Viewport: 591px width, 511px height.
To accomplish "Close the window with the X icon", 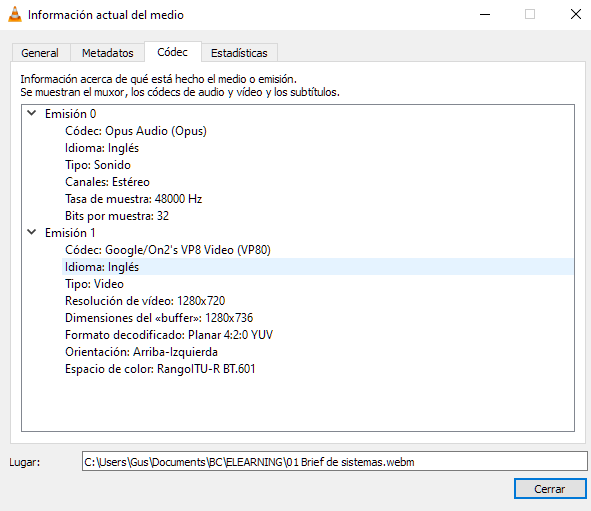I will coord(576,15).
